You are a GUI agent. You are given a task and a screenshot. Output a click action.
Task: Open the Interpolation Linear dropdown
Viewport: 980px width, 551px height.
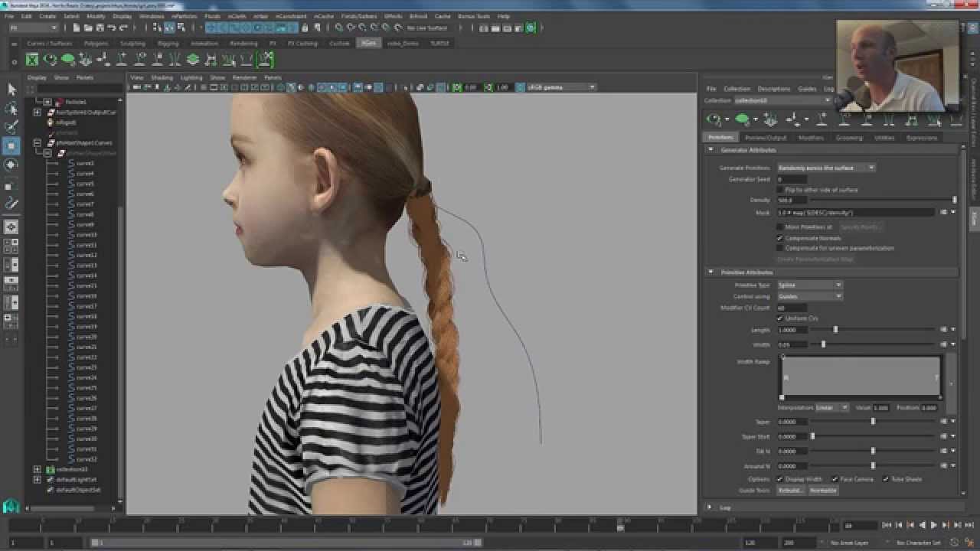pos(831,408)
